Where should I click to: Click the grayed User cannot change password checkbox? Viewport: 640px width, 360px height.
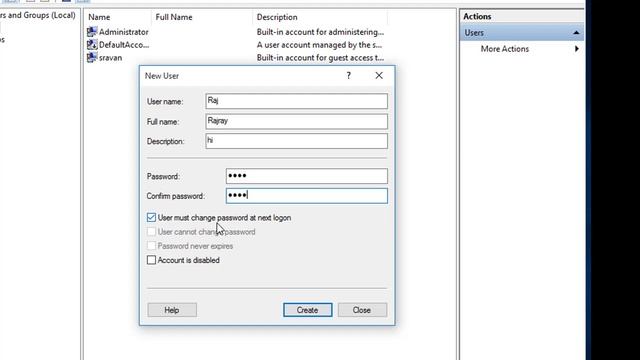coord(151,232)
